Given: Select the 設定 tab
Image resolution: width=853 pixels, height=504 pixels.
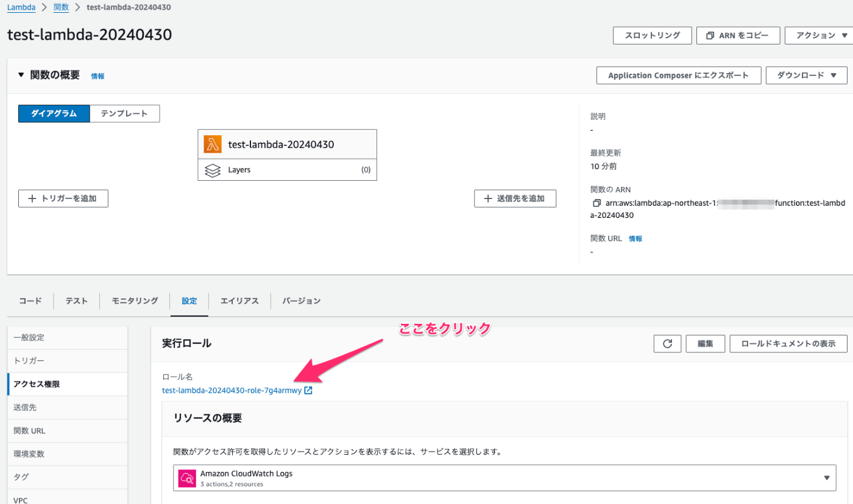Looking at the screenshot, I should [189, 301].
